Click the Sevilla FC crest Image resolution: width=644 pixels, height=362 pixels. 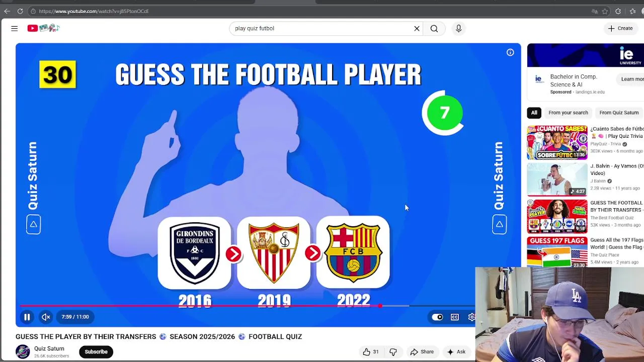point(274,253)
